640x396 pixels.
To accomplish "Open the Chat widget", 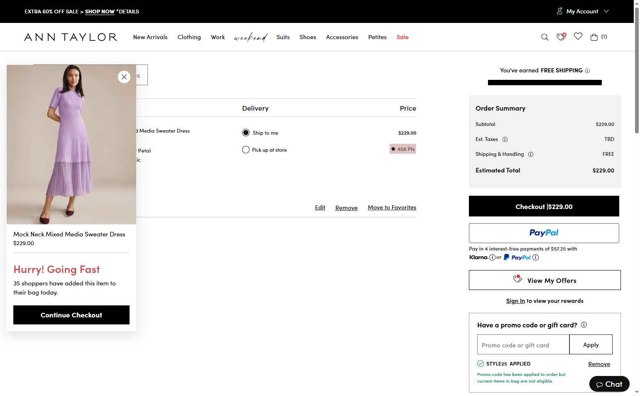I will click(x=609, y=384).
